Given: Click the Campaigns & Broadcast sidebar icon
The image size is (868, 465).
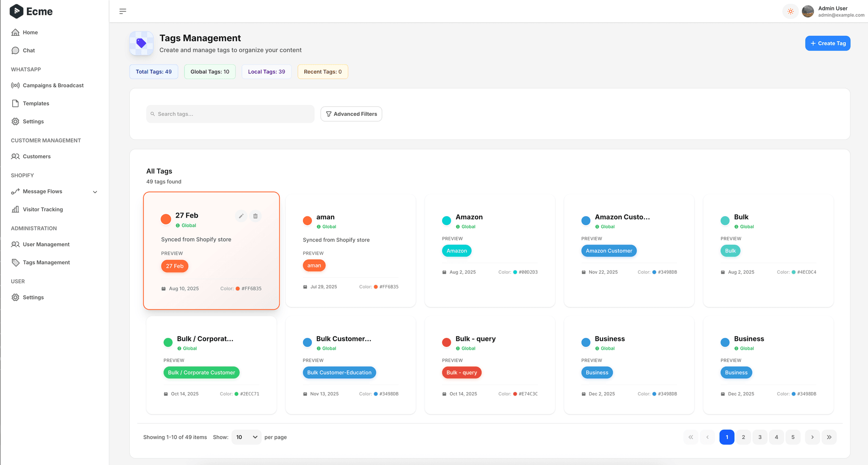Looking at the screenshot, I should [15, 85].
